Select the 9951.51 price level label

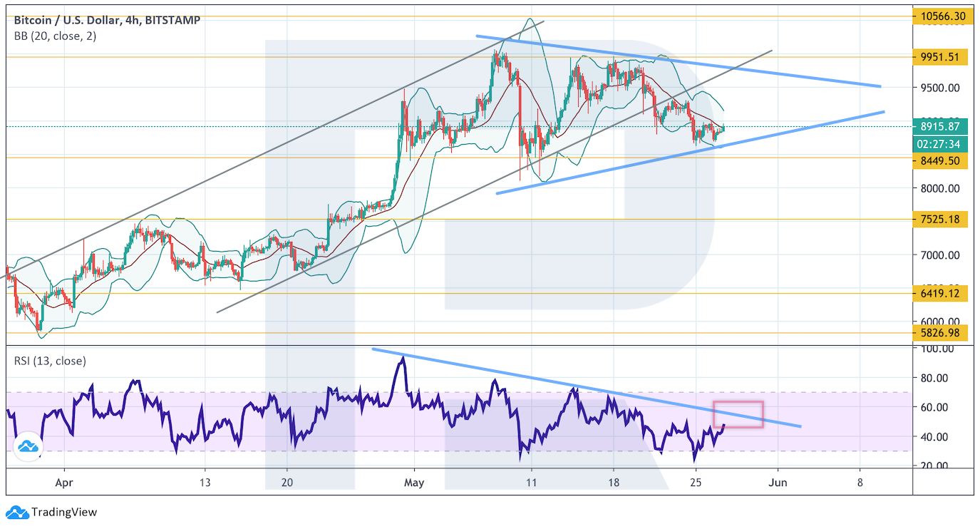click(x=941, y=57)
